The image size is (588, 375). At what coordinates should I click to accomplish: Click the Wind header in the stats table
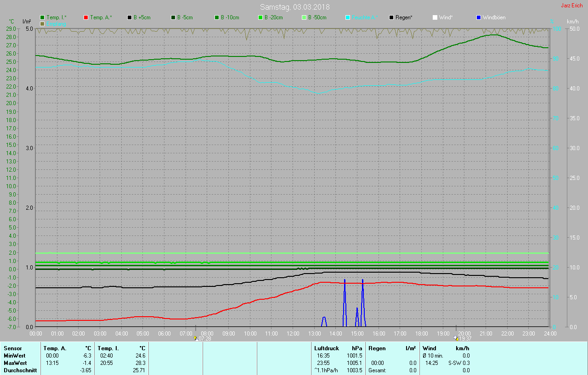click(430, 348)
